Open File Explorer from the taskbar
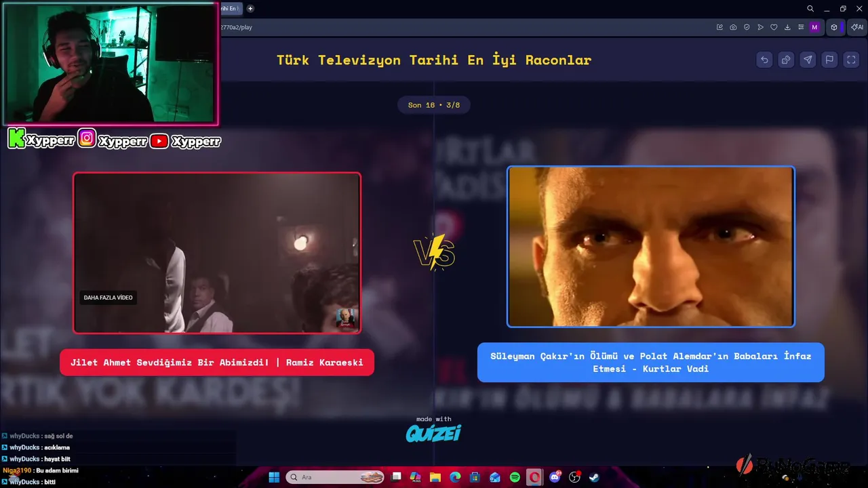 [x=435, y=477]
